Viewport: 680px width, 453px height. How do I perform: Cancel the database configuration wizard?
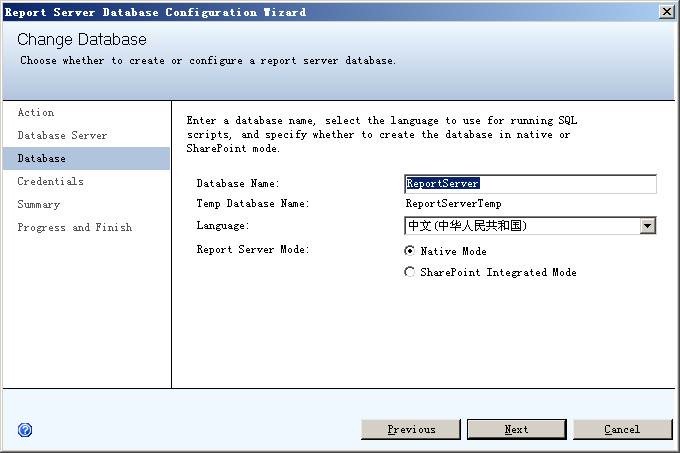622,429
